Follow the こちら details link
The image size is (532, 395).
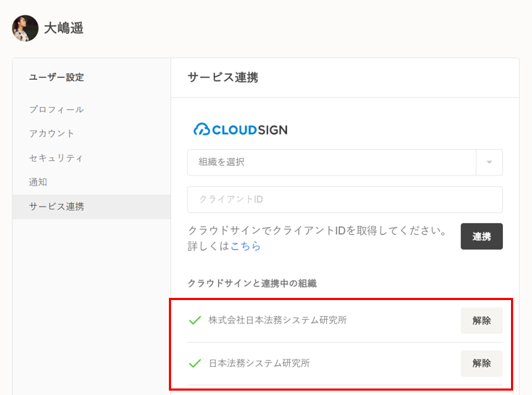(246, 246)
